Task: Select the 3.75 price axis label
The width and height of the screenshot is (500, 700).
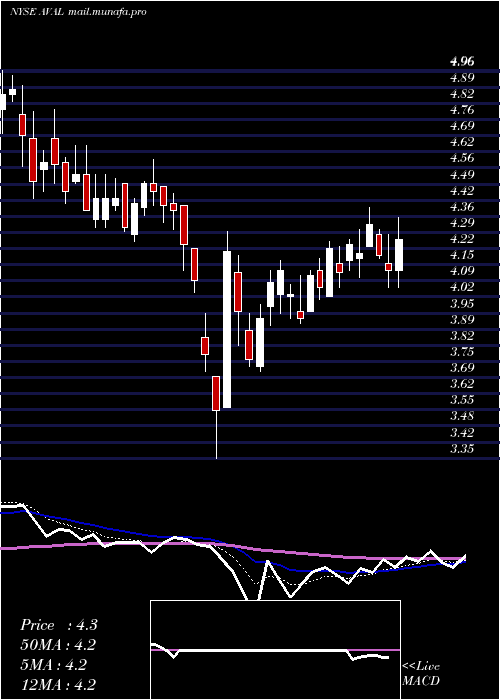Action: (x=462, y=352)
